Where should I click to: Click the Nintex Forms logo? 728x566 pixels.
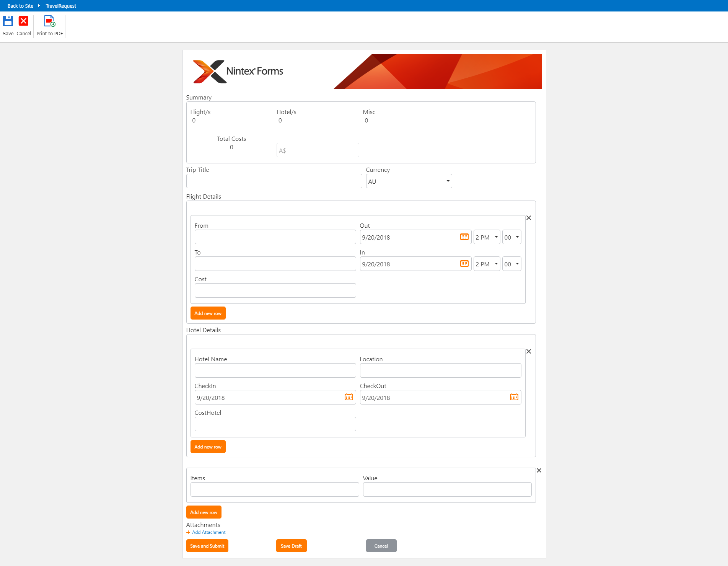pyautogui.click(x=238, y=72)
